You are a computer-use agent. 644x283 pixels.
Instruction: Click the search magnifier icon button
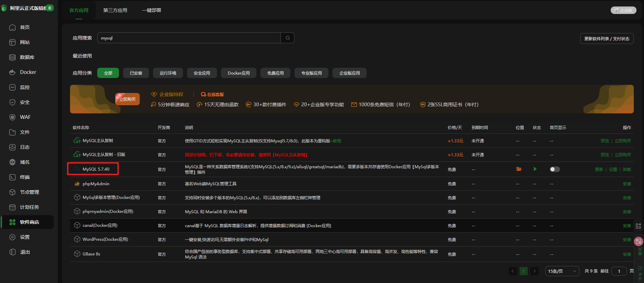pyautogui.click(x=288, y=38)
